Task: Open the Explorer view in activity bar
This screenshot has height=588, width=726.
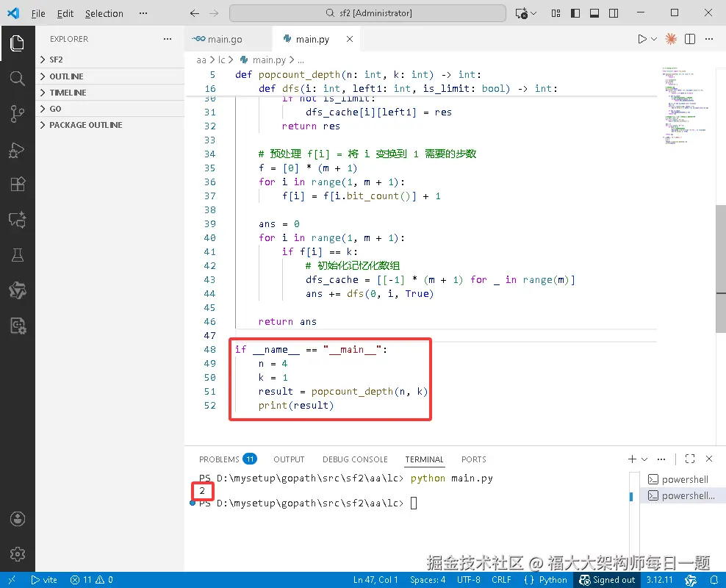Action: [17, 43]
